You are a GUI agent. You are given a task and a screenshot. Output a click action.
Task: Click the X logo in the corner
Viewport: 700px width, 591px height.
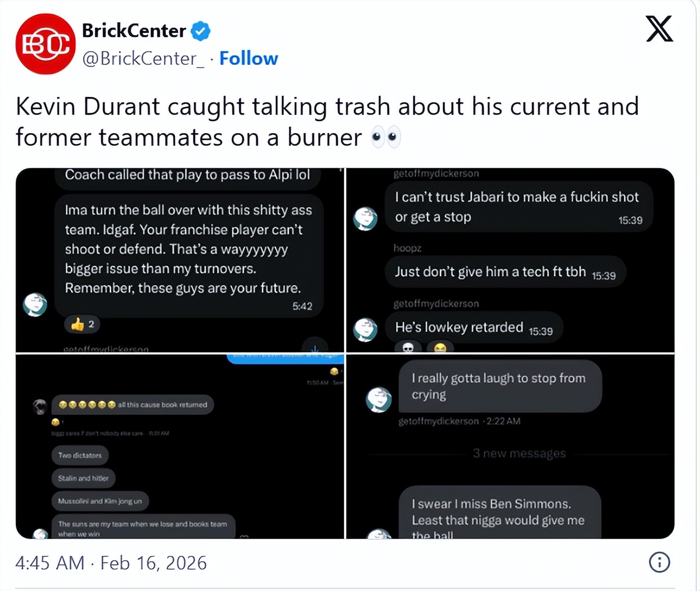pyautogui.click(x=659, y=29)
